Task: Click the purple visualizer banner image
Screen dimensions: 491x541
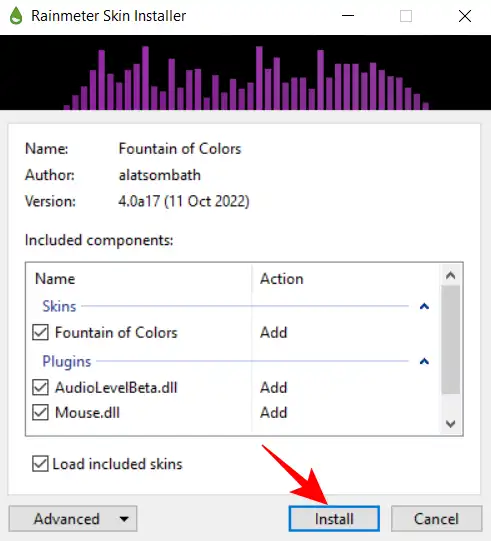Action: [x=245, y=72]
